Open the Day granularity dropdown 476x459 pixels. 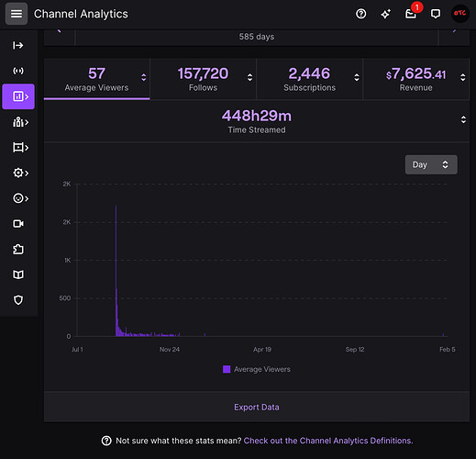pyautogui.click(x=431, y=164)
